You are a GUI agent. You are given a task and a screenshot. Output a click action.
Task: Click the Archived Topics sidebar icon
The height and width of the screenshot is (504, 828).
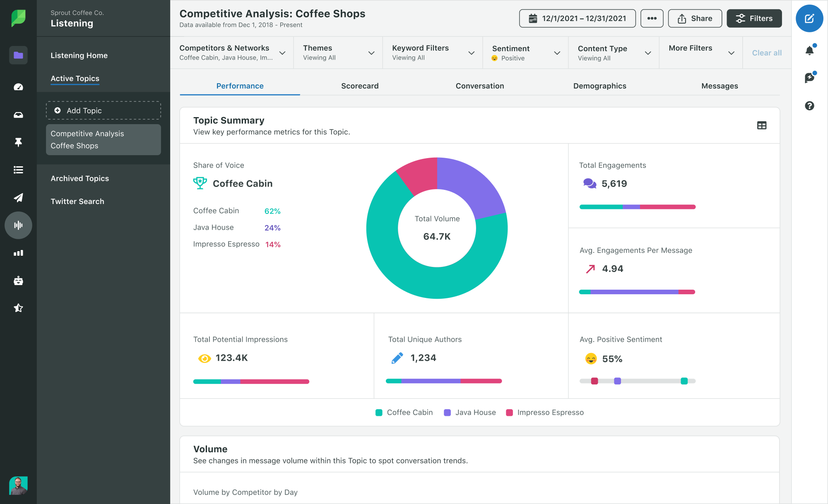coord(80,178)
